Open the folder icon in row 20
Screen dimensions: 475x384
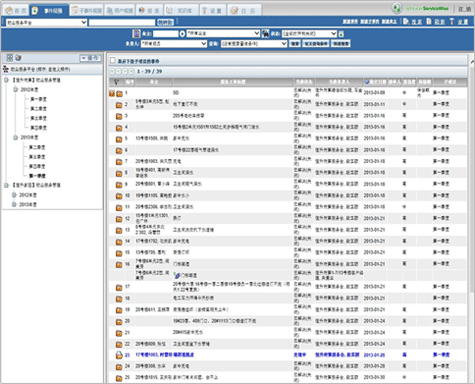[119, 322]
